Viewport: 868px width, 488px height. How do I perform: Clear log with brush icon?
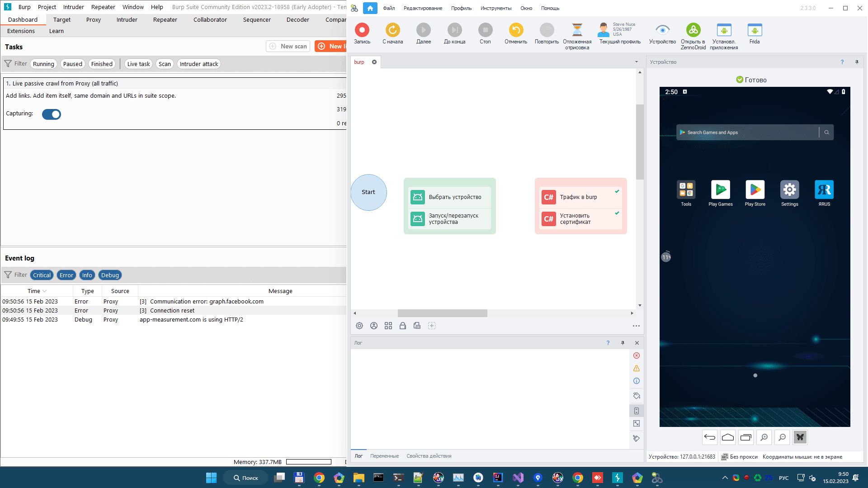[x=637, y=438]
